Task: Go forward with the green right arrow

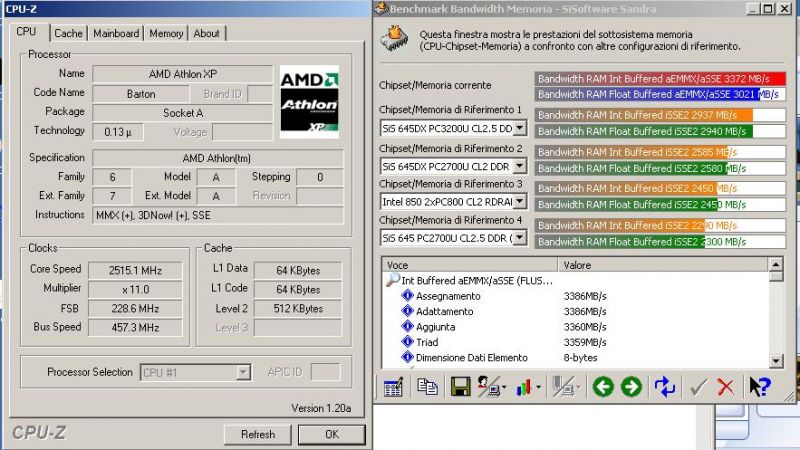Action: pyautogui.click(x=631, y=387)
